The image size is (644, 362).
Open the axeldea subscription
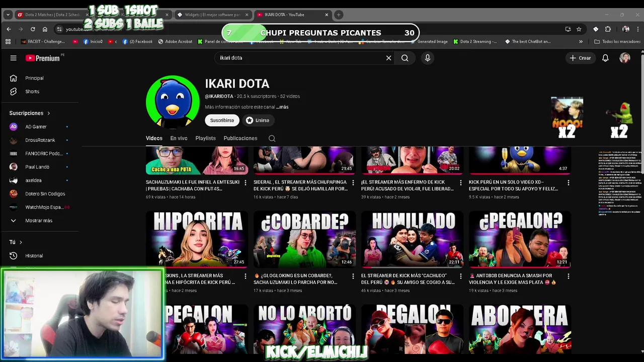click(33, 180)
